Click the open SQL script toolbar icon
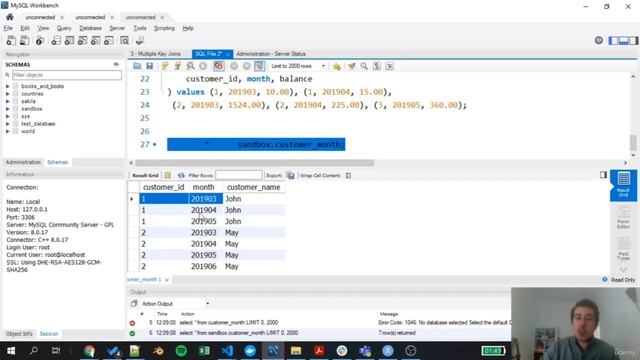640x360 pixels. [24, 40]
